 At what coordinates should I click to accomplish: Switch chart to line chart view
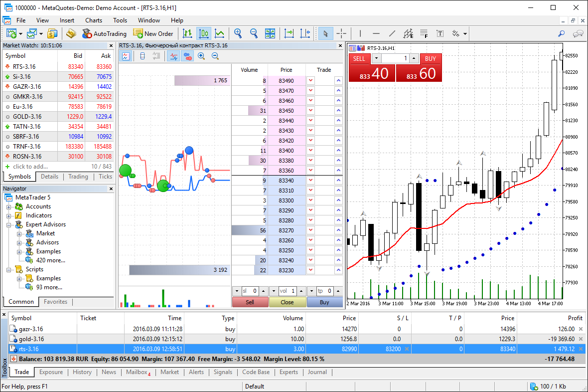point(219,33)
